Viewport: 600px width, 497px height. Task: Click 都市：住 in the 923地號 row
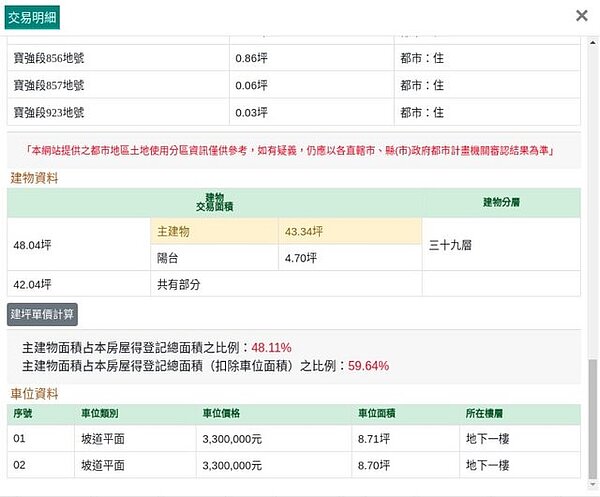click(422, 112)
